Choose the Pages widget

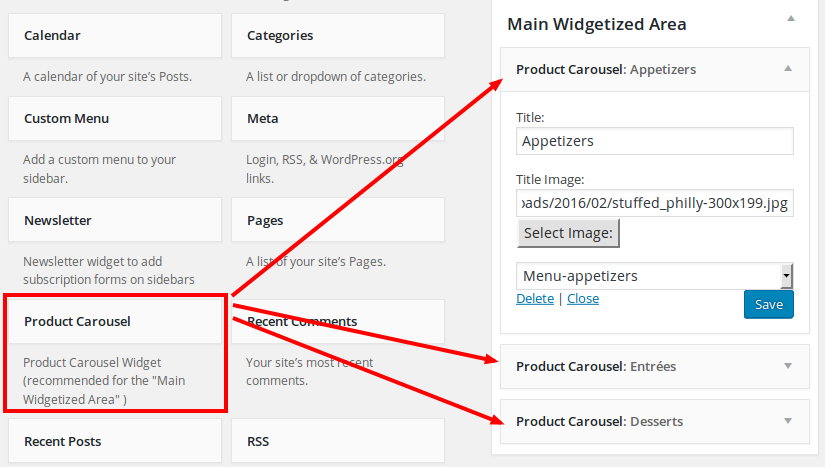pyautogui.click(x=337, y=221)
